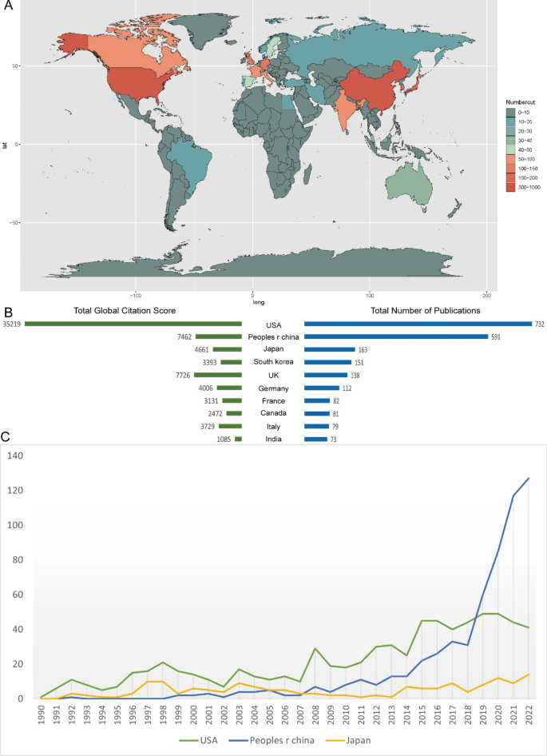
Task: Click the South korea country label
Action: [273, 361]
